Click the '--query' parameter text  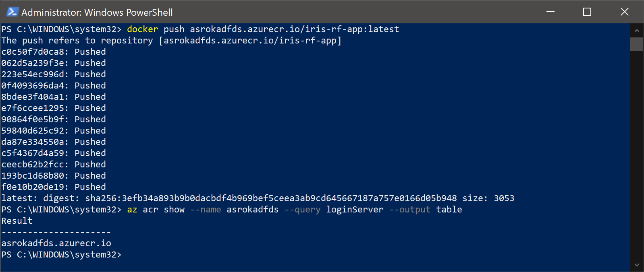[302, 210]
